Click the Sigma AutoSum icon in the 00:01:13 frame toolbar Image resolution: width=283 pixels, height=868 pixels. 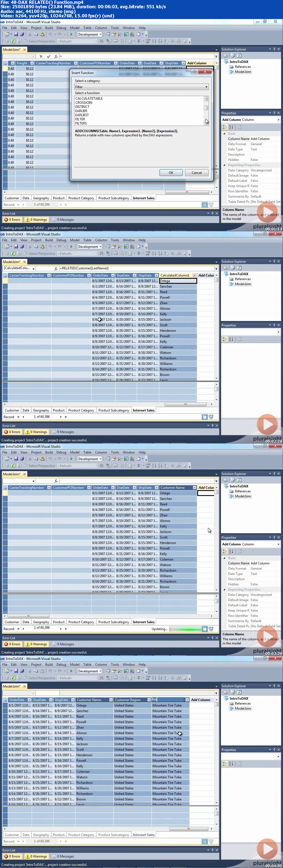pyautogui.click(x=138, y=41)
